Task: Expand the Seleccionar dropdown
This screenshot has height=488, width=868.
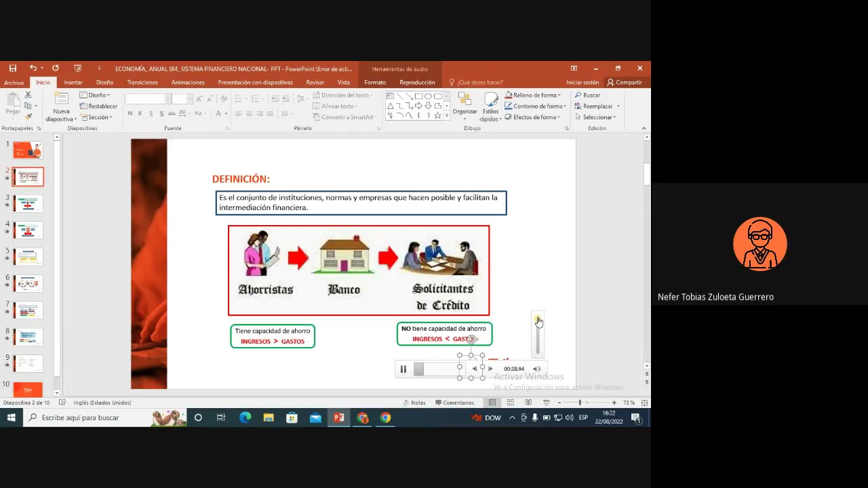Action: (x=596, y=117)
